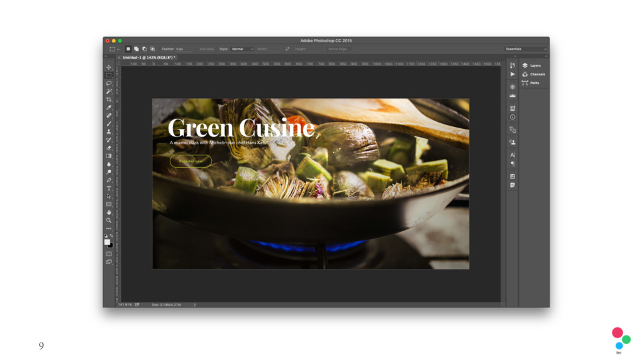Change screen mode button

click(109, 262)
